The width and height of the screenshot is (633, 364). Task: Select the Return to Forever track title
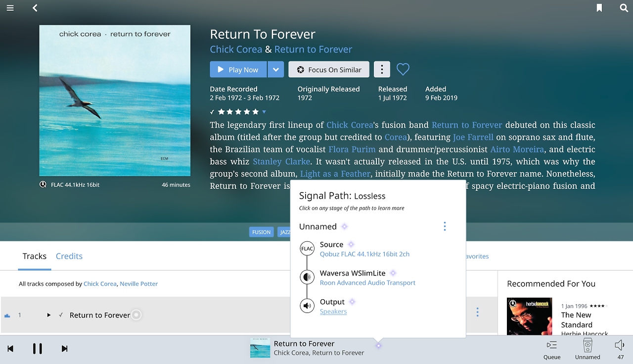pyautogui.click(x=100, y=315)
